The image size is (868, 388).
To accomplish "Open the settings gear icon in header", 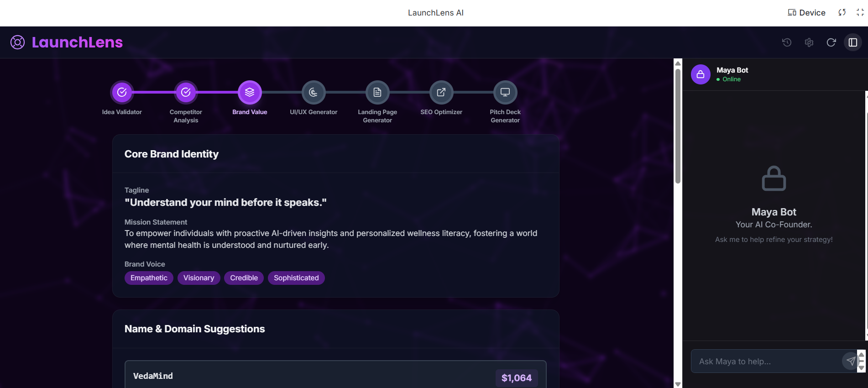I will coord(809,42).
